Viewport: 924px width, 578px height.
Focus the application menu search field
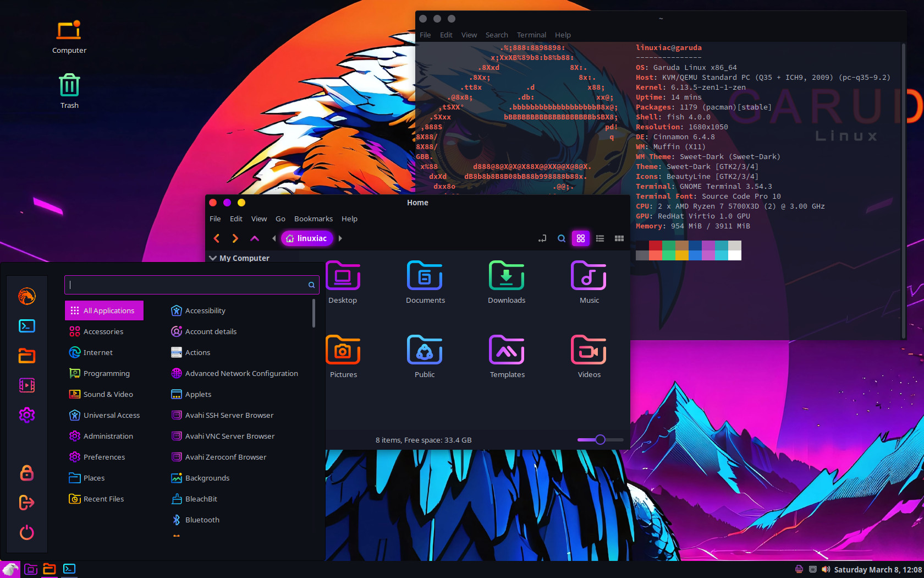(191, 285)
